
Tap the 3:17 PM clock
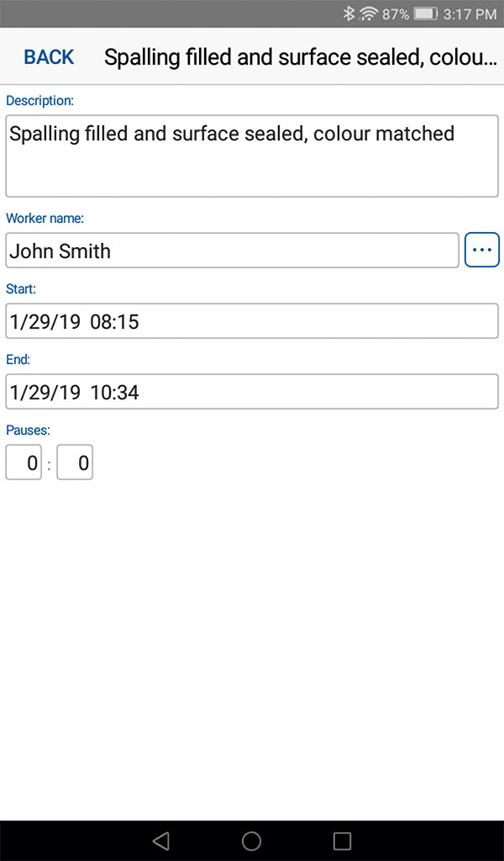[x=470, y=13]
